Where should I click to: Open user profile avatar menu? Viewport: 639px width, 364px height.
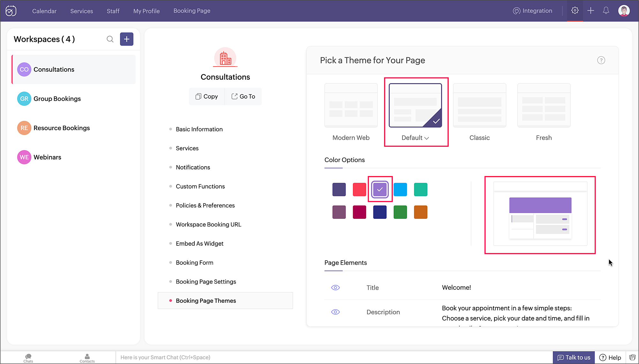click(x=624, y=11)
